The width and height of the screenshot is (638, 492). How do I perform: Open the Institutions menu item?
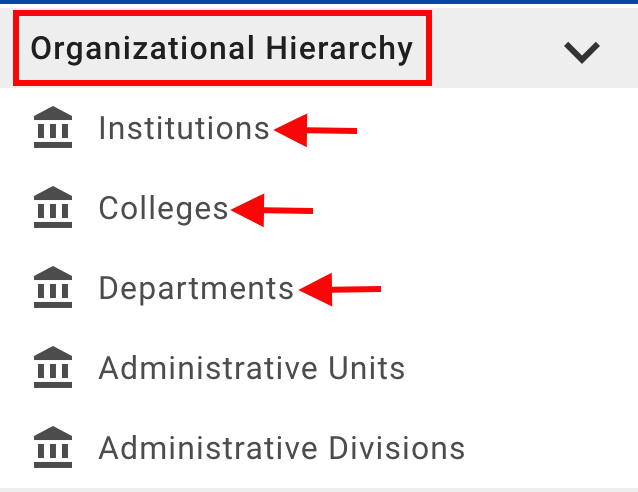184,129
